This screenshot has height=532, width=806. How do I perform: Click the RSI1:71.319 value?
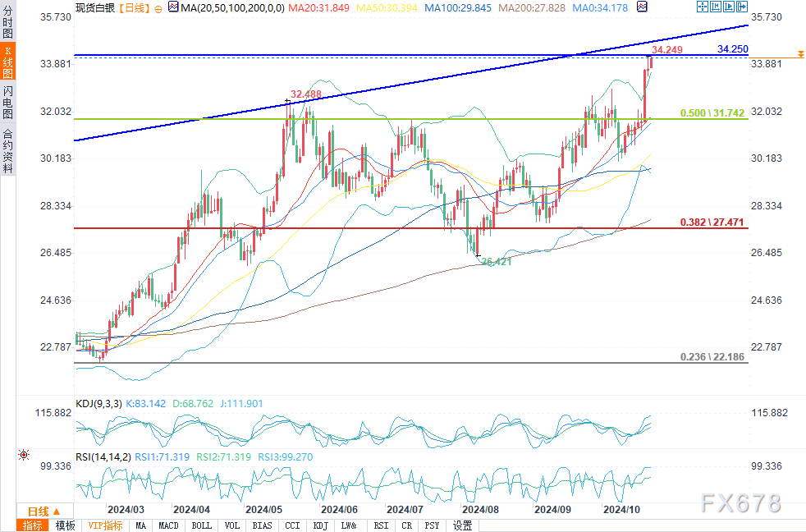(162, 457)
